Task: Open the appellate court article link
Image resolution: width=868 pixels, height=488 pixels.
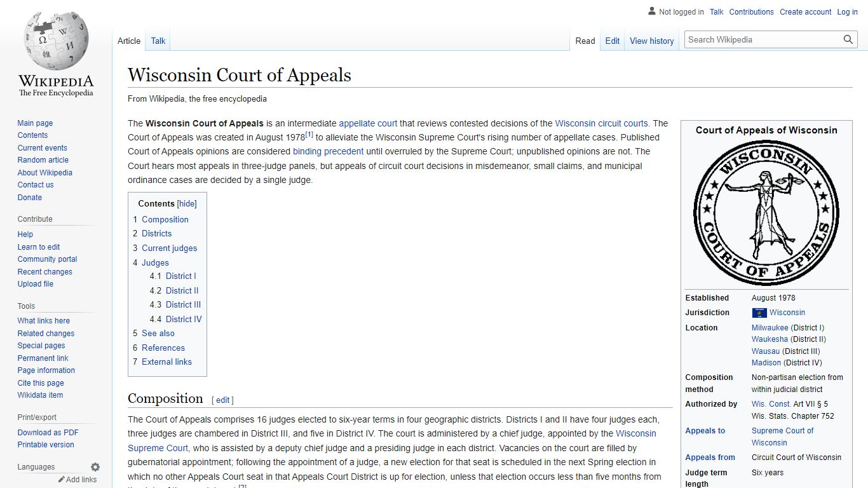Action: [368, 123]
